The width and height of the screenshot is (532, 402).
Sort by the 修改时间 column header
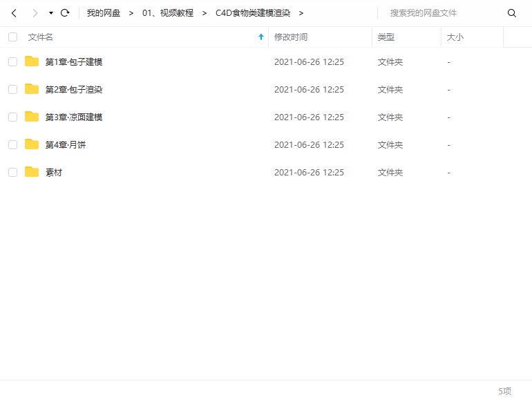click(x=291, y=37)
